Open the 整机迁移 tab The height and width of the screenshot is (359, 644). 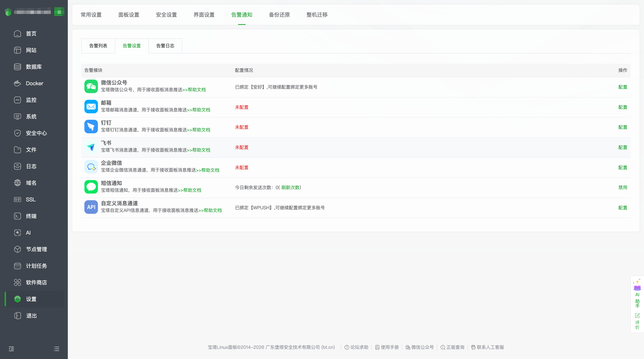point(317,15)
